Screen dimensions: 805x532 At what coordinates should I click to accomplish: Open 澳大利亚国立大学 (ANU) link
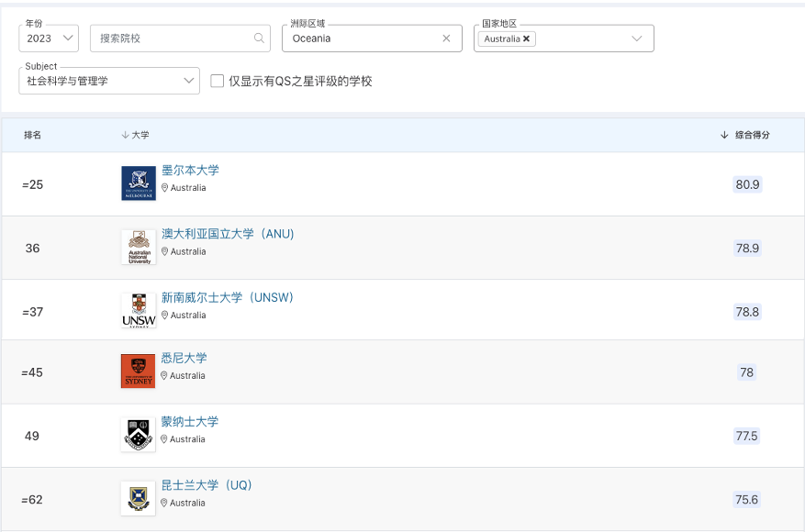(228, 234)
